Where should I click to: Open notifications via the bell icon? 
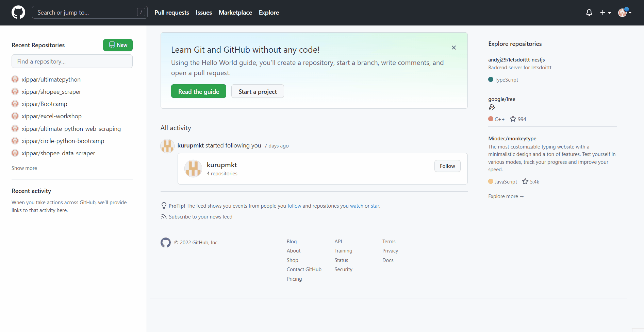589,12
